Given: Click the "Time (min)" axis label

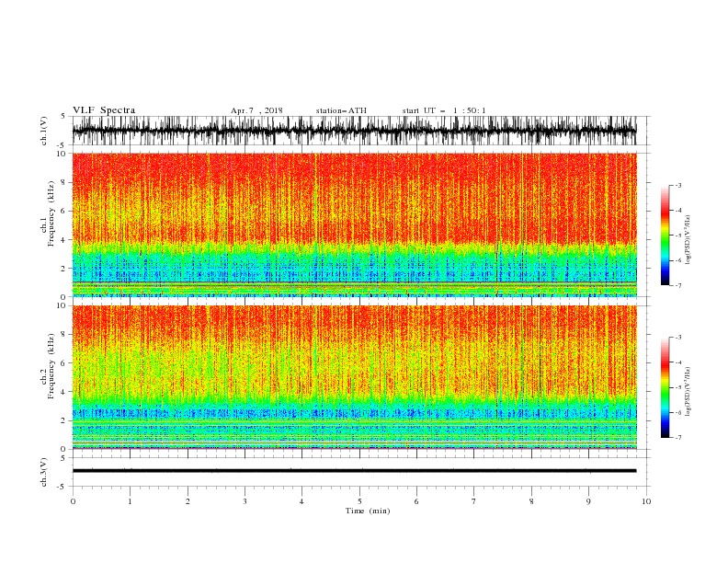Looking at the screenshot, I should click(368, 511).
